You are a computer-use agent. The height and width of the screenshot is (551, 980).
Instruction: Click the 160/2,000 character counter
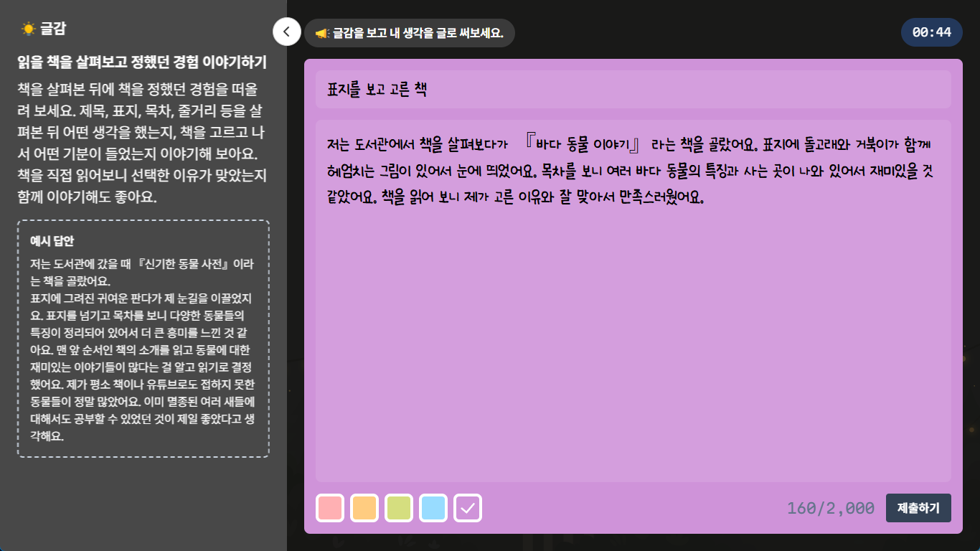click(831, 509)
